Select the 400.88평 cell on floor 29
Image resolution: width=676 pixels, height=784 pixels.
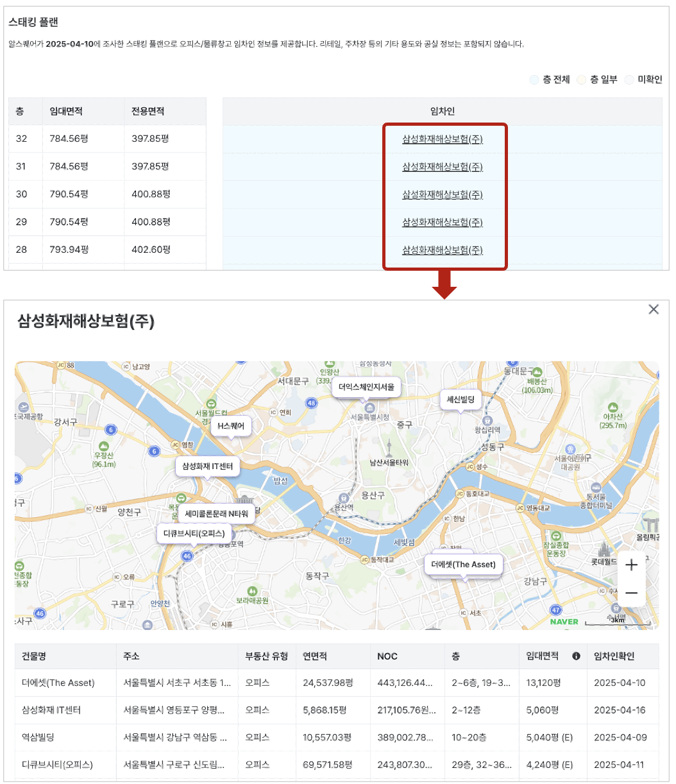165,221
